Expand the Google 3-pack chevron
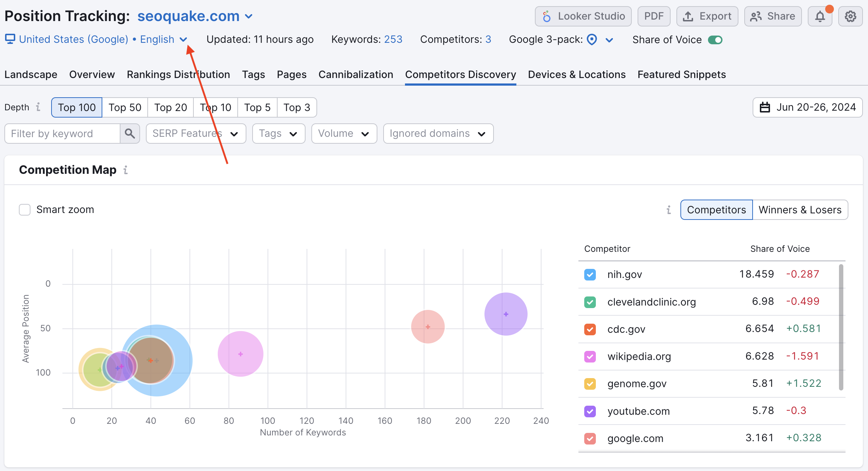868x471 pixels. click(x=609, y=40)
